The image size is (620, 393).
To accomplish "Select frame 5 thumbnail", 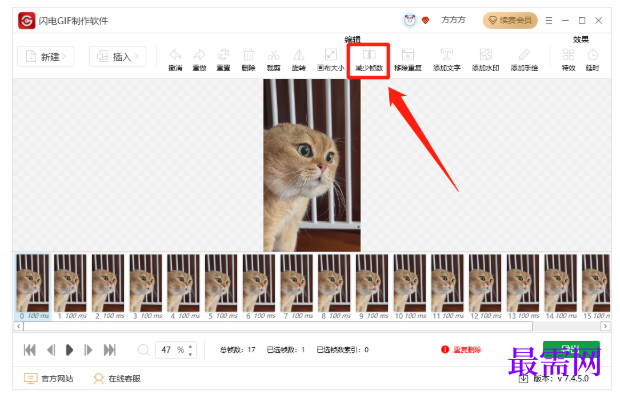I will tap(221, 283).
